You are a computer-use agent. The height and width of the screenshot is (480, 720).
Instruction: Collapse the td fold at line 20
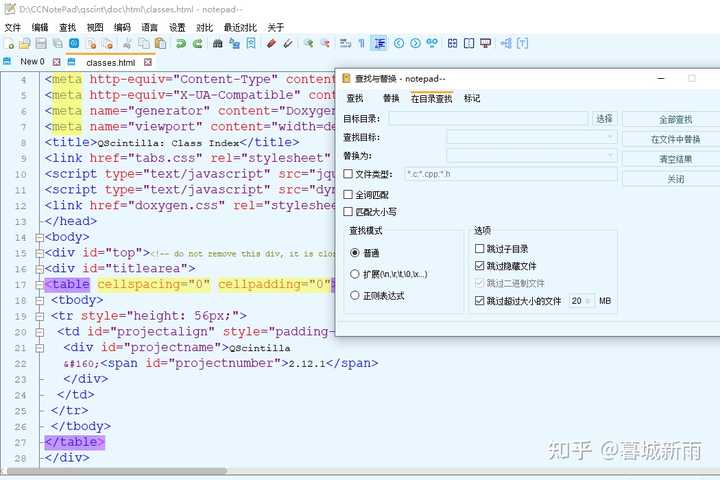[39, 332]
